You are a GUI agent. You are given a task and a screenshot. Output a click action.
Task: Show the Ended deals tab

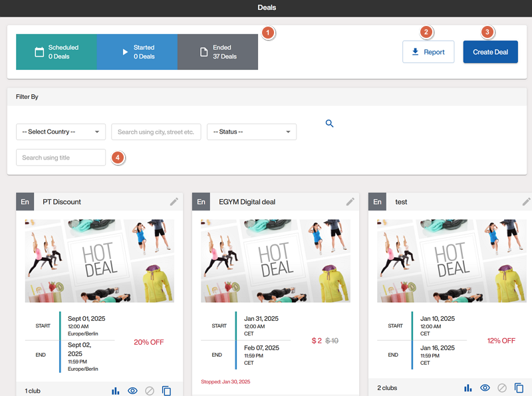(x=217, y=52)
